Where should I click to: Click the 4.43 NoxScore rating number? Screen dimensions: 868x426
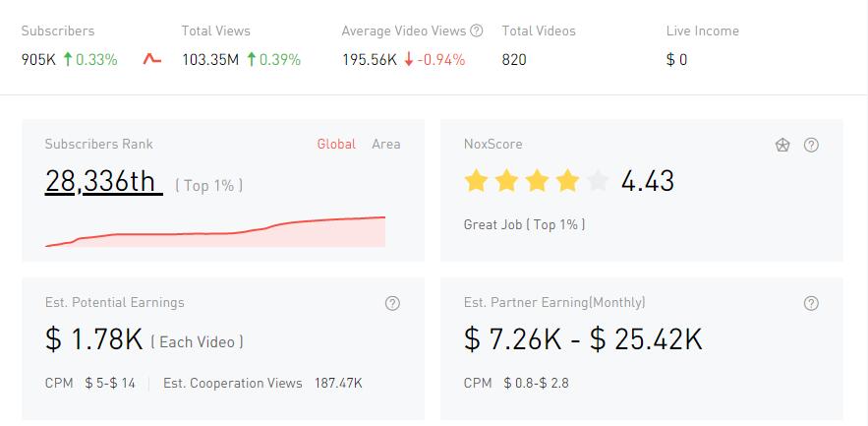[648, 181]
